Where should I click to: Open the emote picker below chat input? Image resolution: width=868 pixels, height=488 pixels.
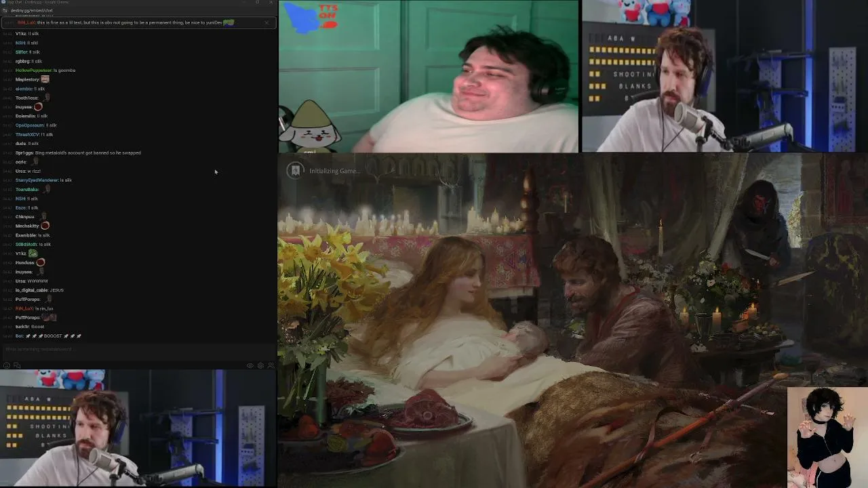pyautogui.click(x=7, y=365)
